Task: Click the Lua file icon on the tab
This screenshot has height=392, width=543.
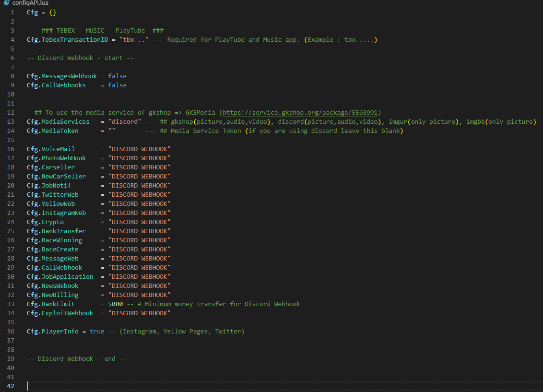Action: click(6, 3)
